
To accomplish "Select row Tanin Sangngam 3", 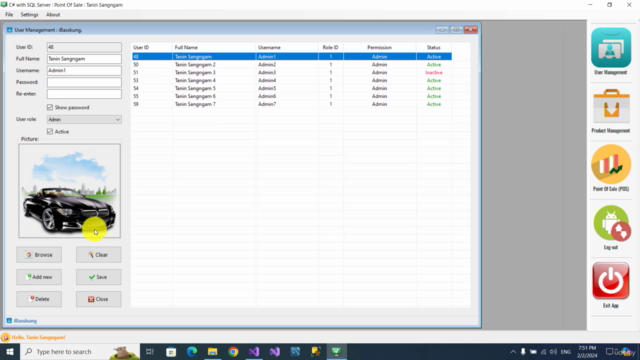I will click(291, 73).
